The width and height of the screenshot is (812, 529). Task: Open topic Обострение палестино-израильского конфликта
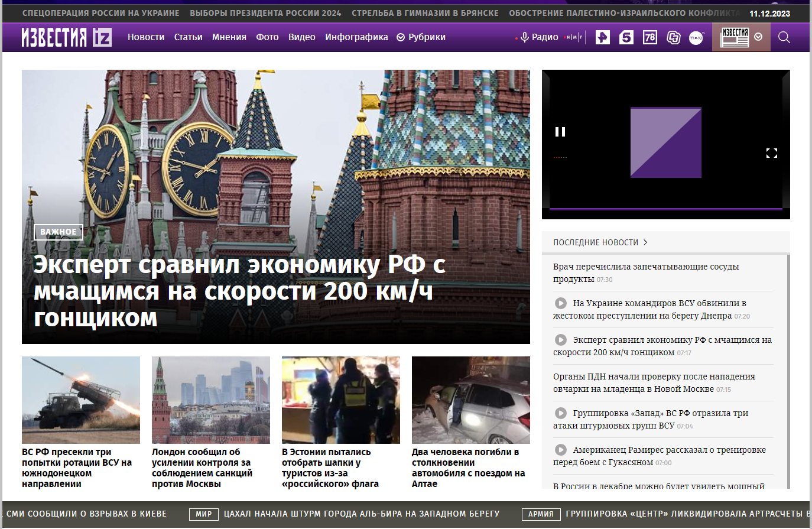[625, 13]
